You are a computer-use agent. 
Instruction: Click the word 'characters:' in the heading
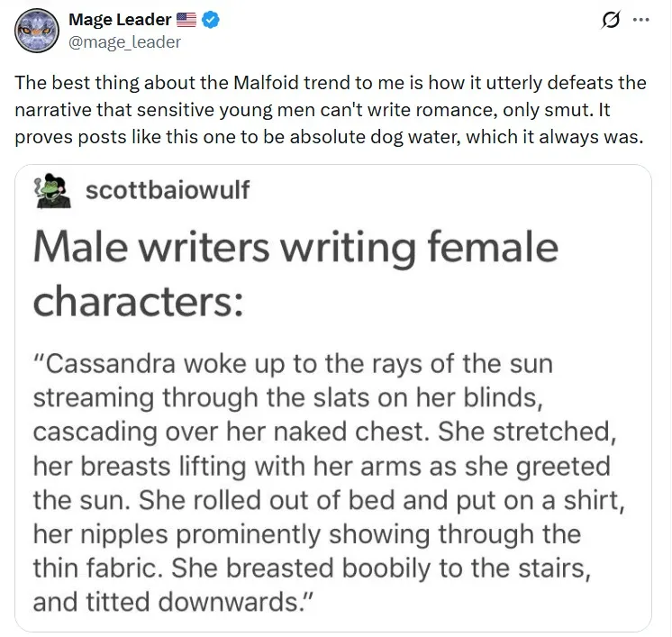click(139, 301)
